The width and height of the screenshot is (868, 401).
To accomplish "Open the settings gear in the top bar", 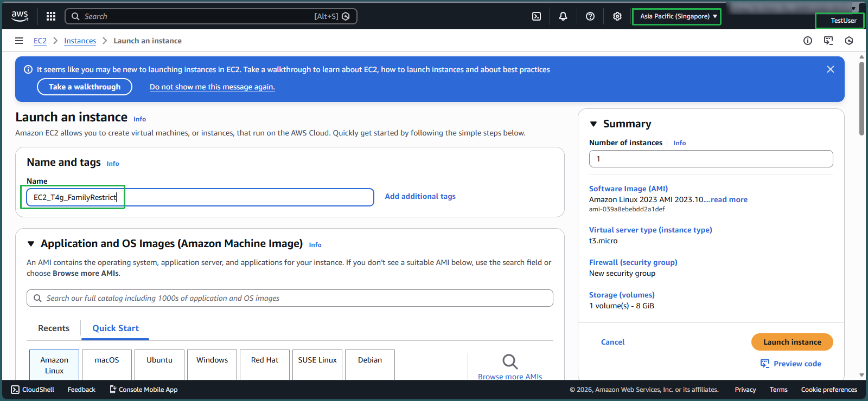I will click(617, 16).
